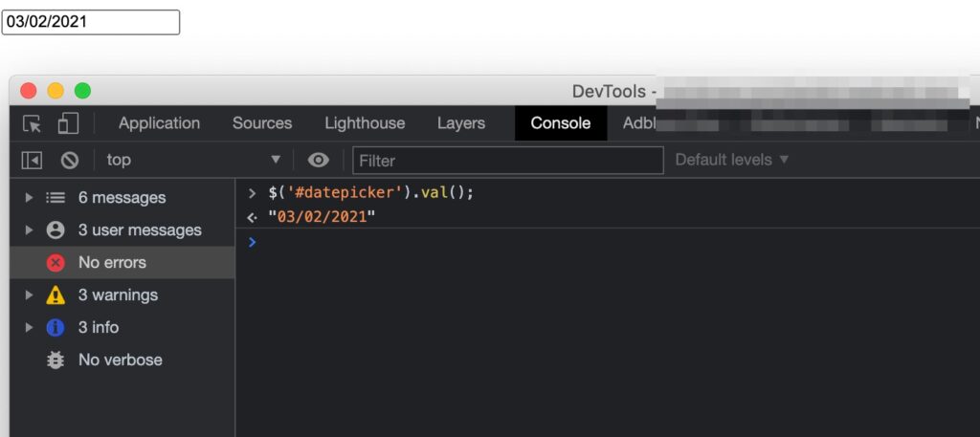Open the Lighthouse tab
The width and height of the screenshot is (980, 437).
coord(364,123)
